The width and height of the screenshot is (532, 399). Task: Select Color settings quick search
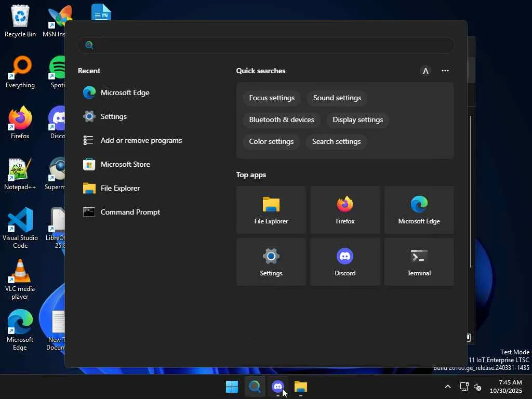pyautogui.click(x=271, y=141)
